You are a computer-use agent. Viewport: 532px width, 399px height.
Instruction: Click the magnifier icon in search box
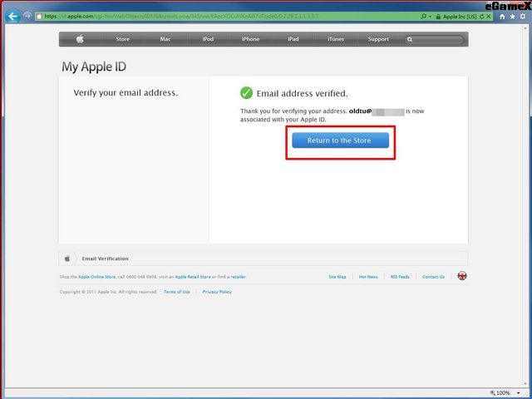tap(410, 39)
